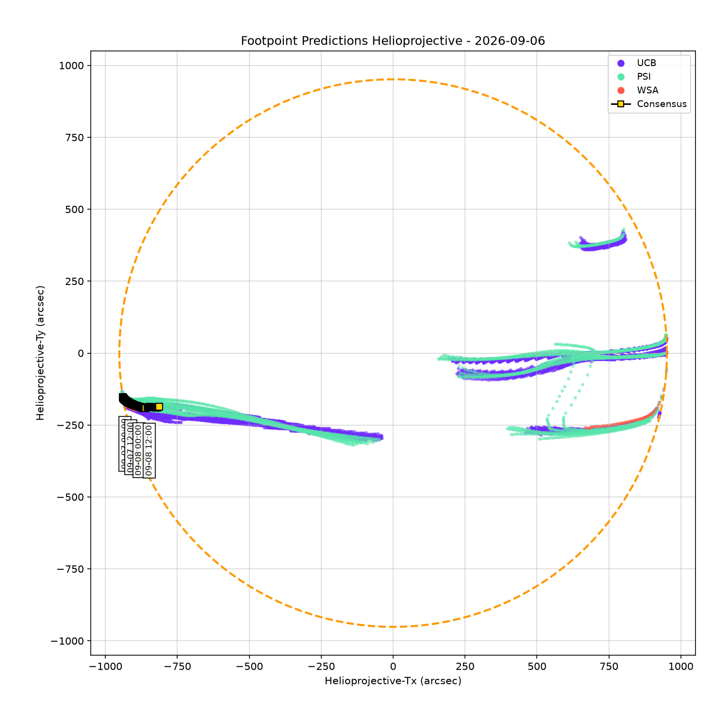Select the 'WSA' legend label

click(x=648, y=90)
